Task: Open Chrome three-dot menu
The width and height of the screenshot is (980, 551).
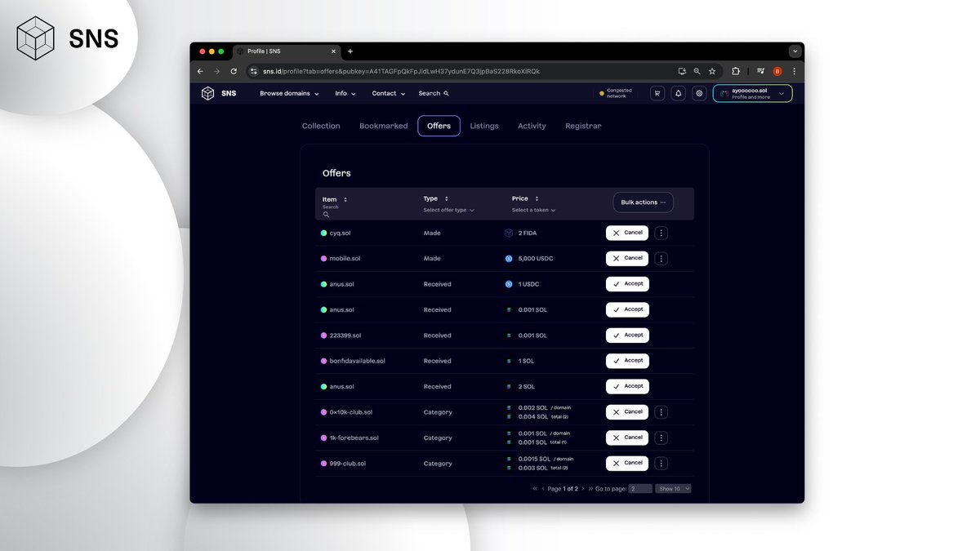Action: coord(794,71)
